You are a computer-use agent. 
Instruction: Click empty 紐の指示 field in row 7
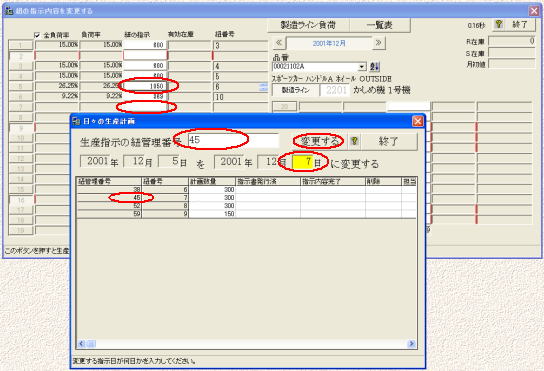[x=145, y=107]
